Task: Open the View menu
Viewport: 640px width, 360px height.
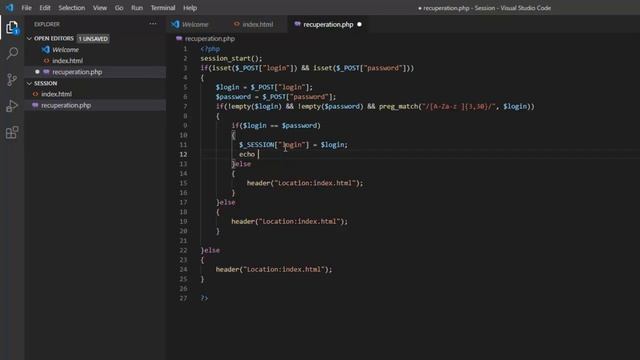Action: click(x=100, y=8)
